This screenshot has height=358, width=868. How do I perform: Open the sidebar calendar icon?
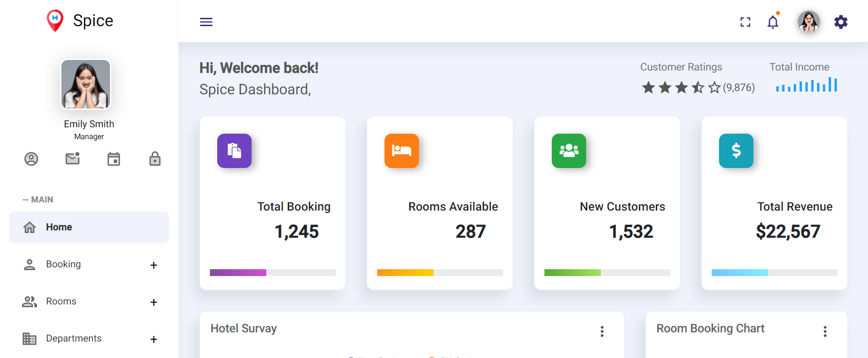coord(114,159)
